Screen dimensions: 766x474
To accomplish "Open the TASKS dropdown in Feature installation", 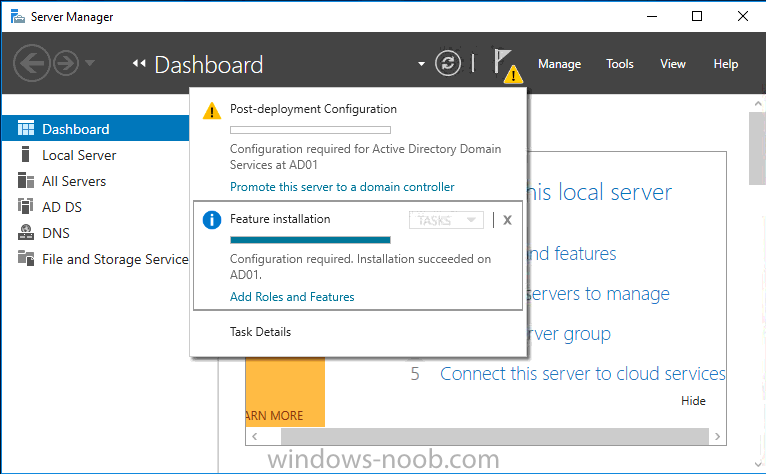I will (446, 220).
